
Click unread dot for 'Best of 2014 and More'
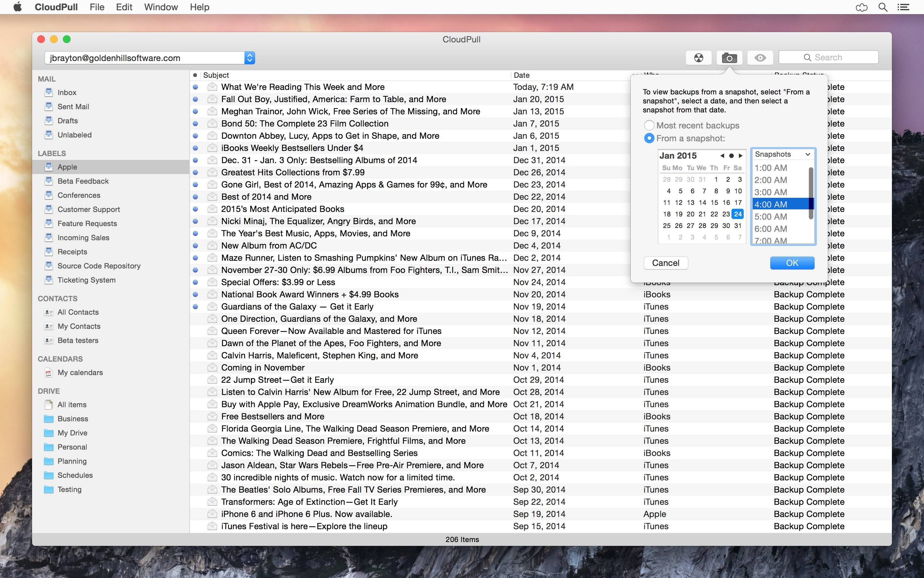[195, 197]
